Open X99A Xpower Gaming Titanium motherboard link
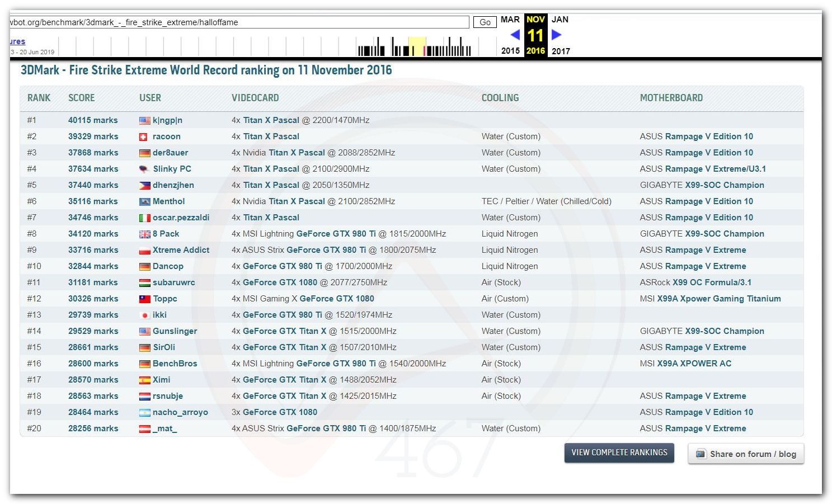 pos(719,299)
